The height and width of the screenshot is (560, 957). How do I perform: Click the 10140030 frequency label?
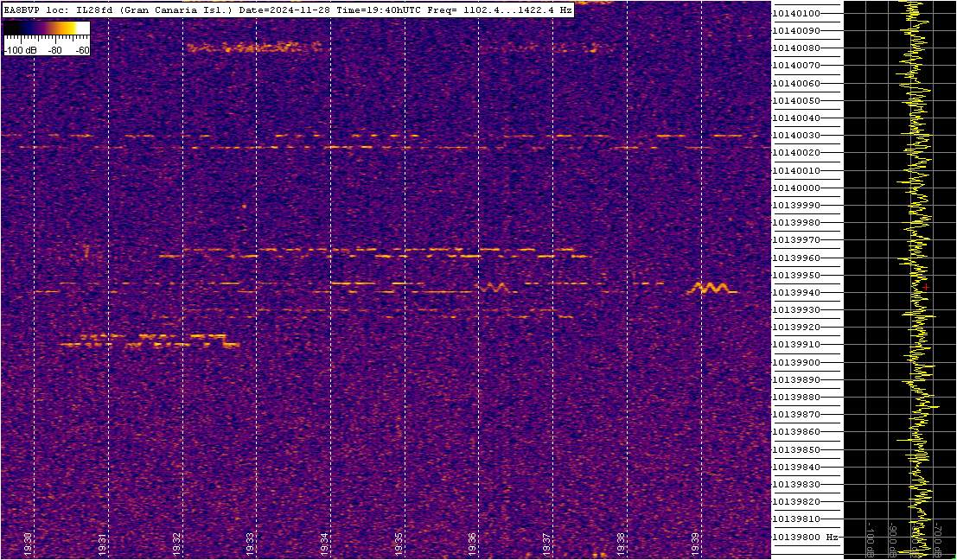point(796,136)
